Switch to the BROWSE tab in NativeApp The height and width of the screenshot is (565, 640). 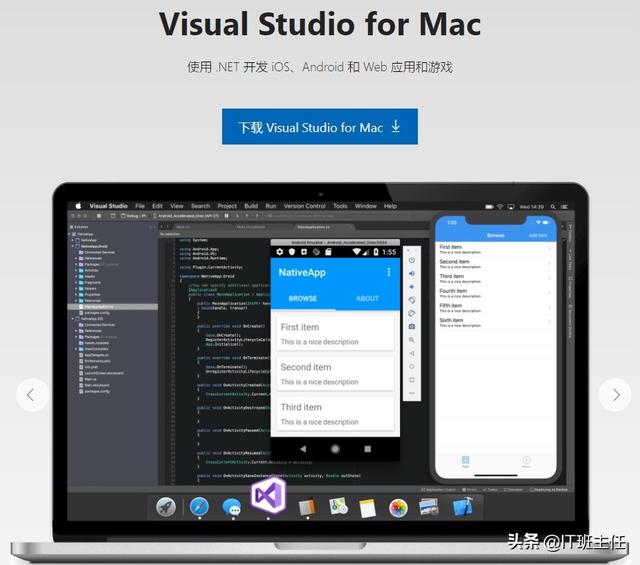303,298
